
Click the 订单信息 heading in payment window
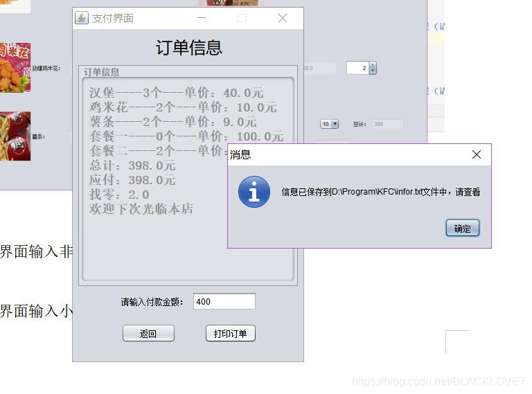click(189, 48)
